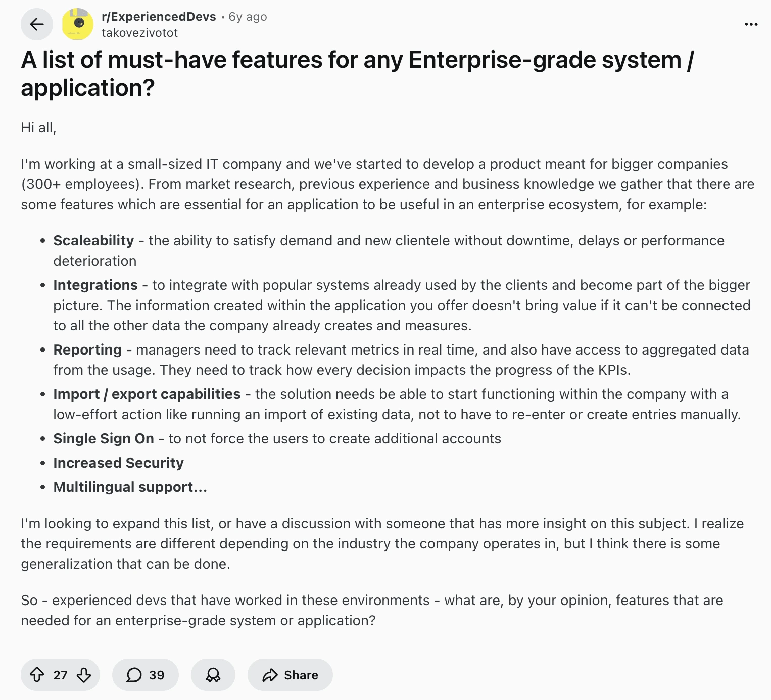The width and height of the screenshot is (771, 700).
Task: Downvote the enterprise features post
Action: [x=84, y=675]
